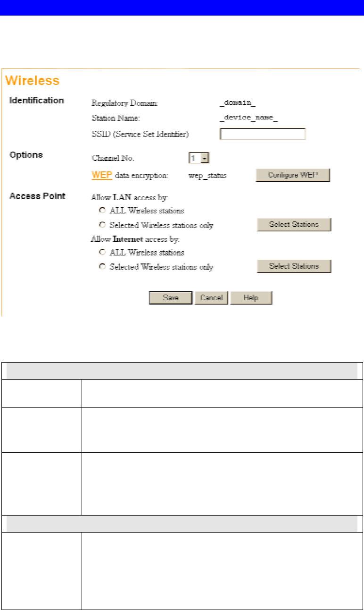The width and height of the screenshot is (364, 610).
Task: Open the WEP help link
Action: [102, 175]
